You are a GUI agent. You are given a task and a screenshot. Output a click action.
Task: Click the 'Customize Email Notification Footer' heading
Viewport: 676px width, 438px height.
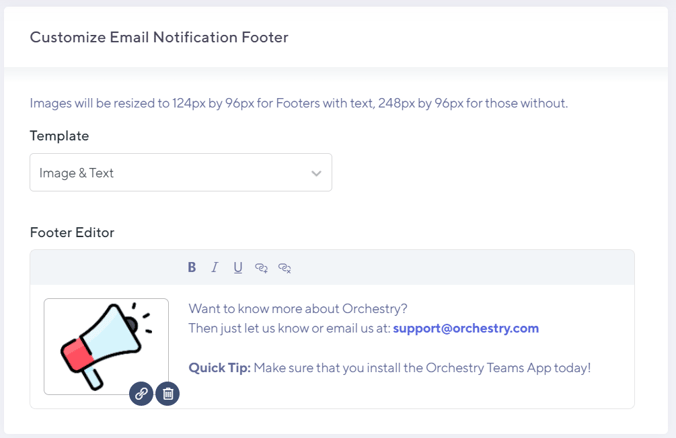pos(159,38)
